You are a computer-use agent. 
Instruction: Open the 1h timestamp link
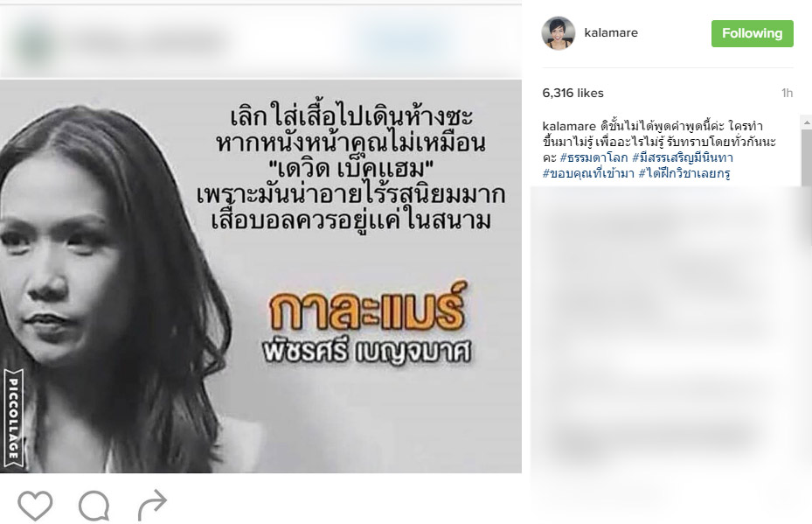pos(787,93)
